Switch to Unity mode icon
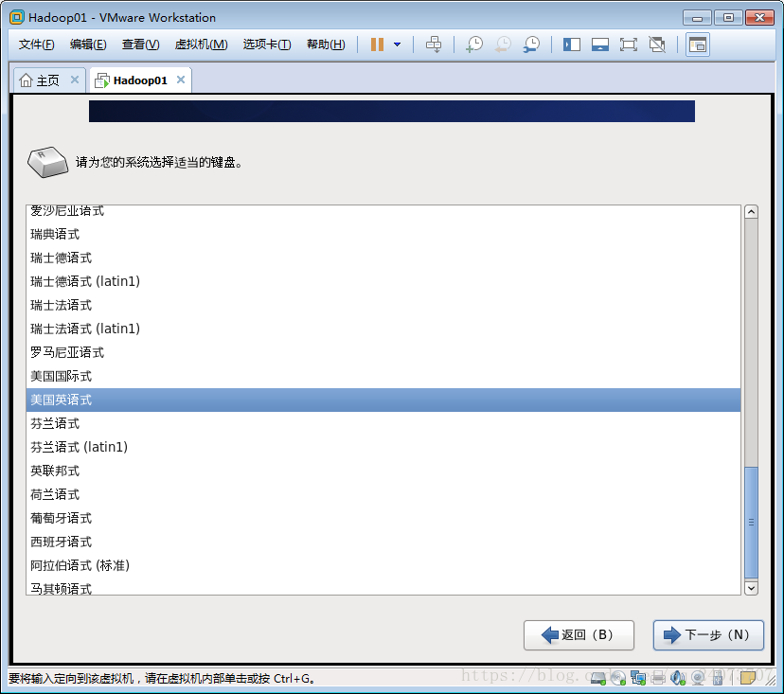Image resolution: width=784 pixels, height=694 pixels. [x=657, y=44]
